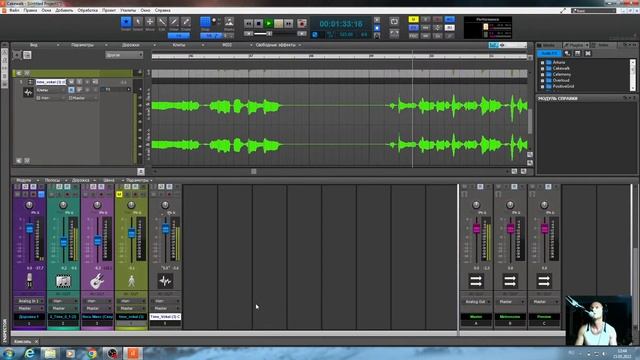Image resolution: width=640 pixels, height=360 pixels.
Task: Open Analog In 1 input selector
Action: pos(29,301)
